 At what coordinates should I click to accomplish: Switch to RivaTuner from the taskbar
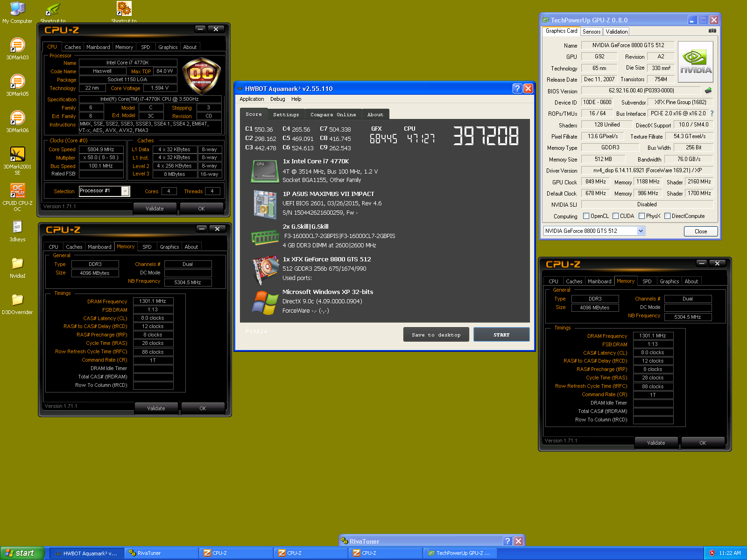(161, 553)
